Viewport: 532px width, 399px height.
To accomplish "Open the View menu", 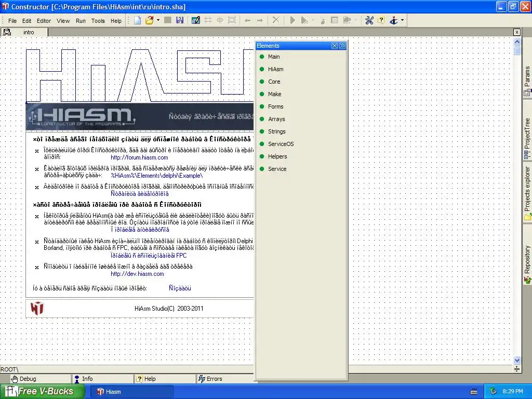I will 63,21.
